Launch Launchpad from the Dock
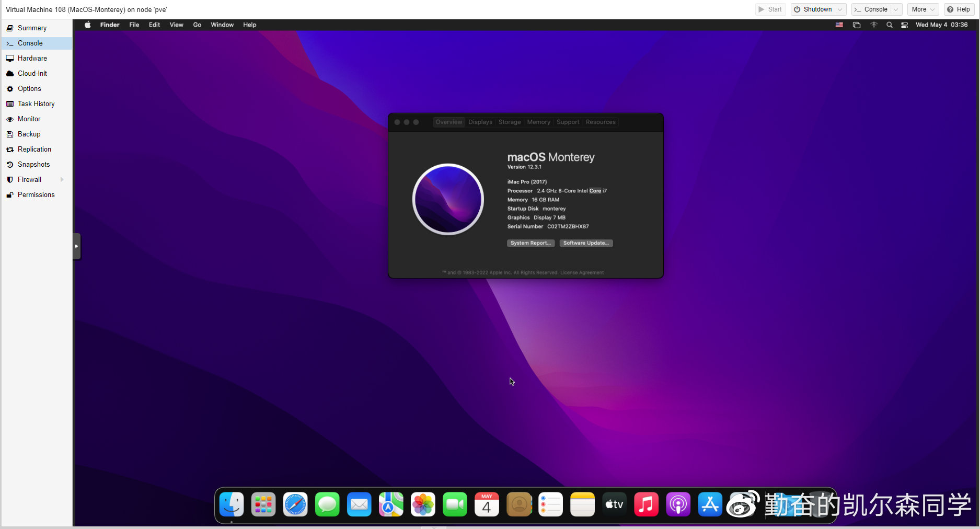980x529 pixels. [263, 505]
